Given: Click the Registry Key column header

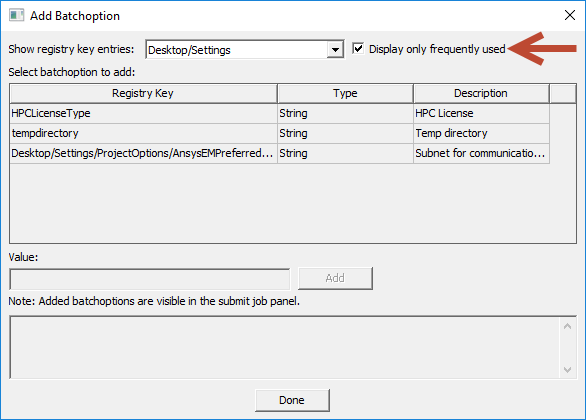Looking at the screenshot, I should point(144,93).
